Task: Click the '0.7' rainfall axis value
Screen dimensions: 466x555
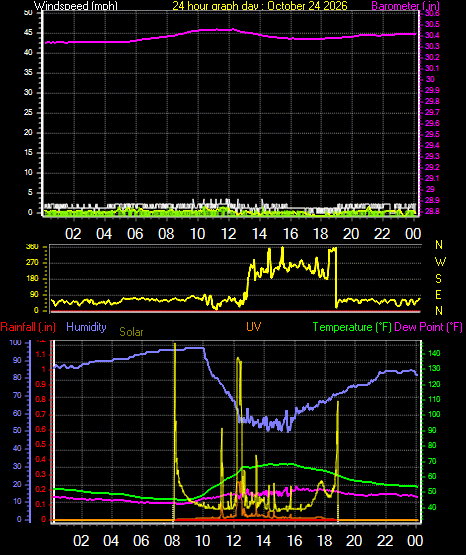Action: 41,414
